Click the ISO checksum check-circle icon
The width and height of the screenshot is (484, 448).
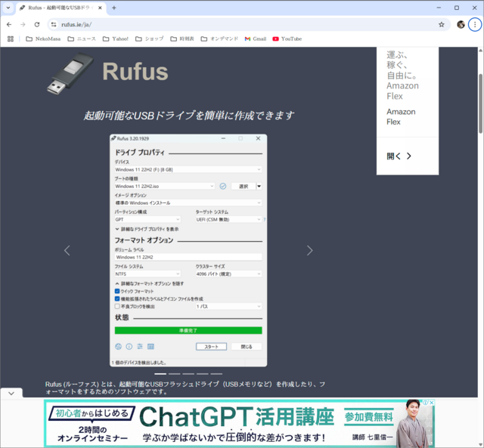pyautogui.click(x=223, y=187)
